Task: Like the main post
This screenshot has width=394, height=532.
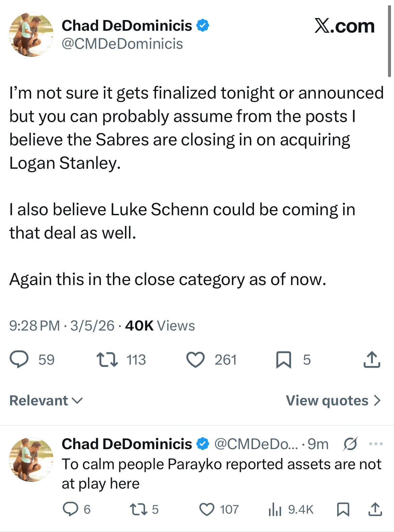Action: [195, 360]
